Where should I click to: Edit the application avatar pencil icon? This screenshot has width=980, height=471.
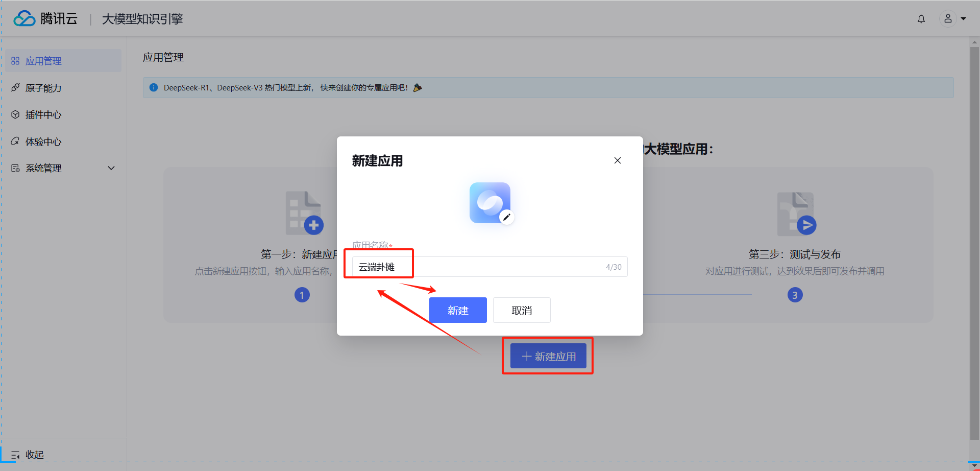pos(506,217)
